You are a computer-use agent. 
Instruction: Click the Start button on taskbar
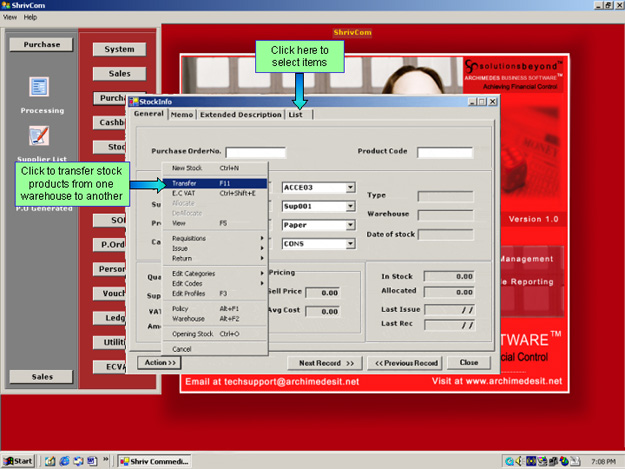click(18, 461)
